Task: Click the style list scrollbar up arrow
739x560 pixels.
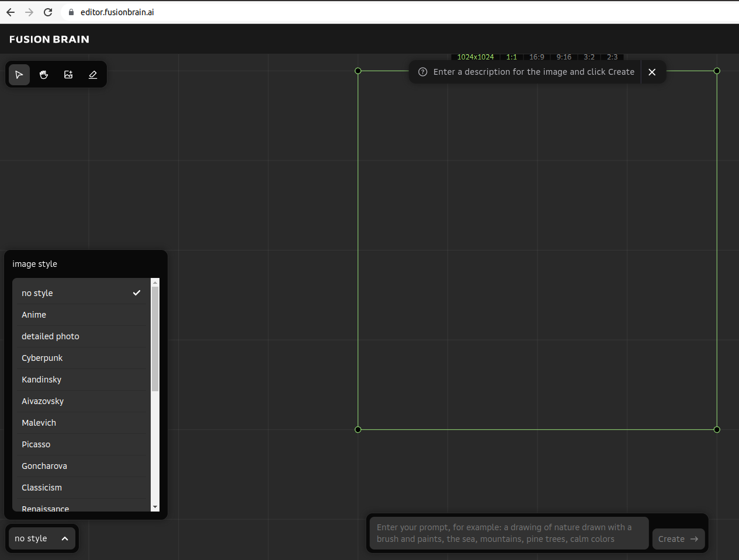Action: 155,282
